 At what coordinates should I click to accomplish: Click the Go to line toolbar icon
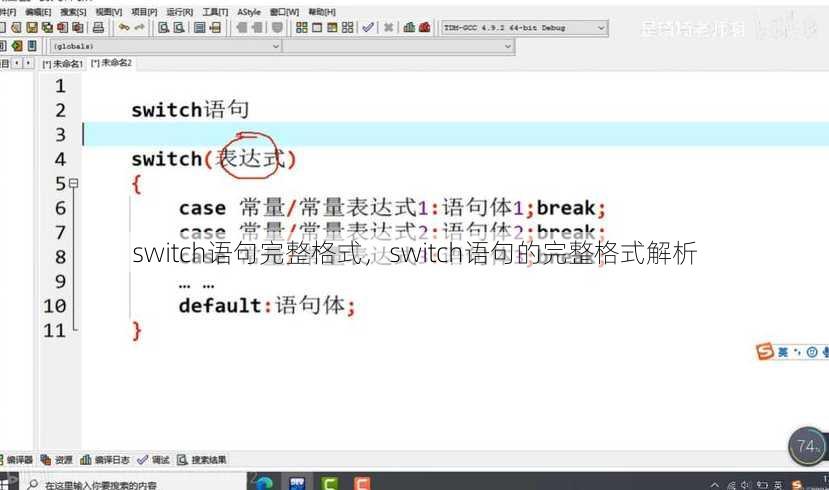(x=215, y=27)
